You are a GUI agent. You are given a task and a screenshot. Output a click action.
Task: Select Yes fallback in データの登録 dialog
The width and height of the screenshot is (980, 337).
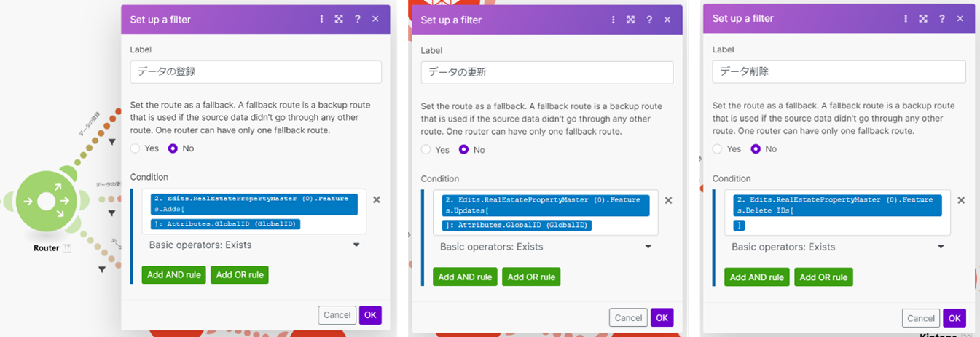click(136, 148)
